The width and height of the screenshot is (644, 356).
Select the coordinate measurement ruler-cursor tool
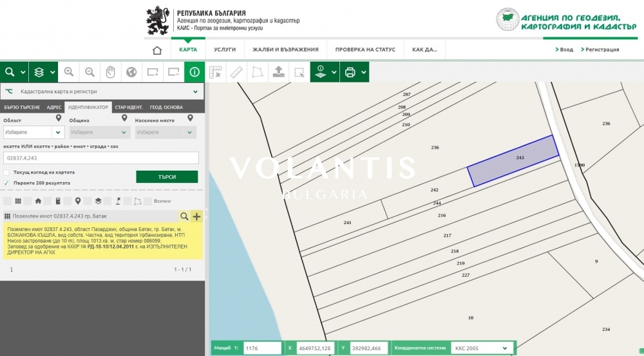[216, 72]
